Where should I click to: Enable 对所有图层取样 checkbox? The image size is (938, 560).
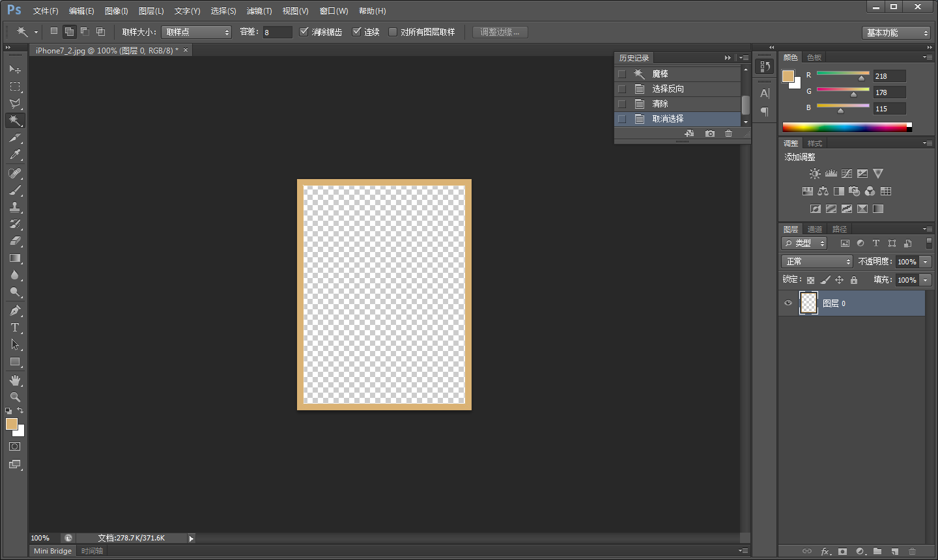(393, 32)
